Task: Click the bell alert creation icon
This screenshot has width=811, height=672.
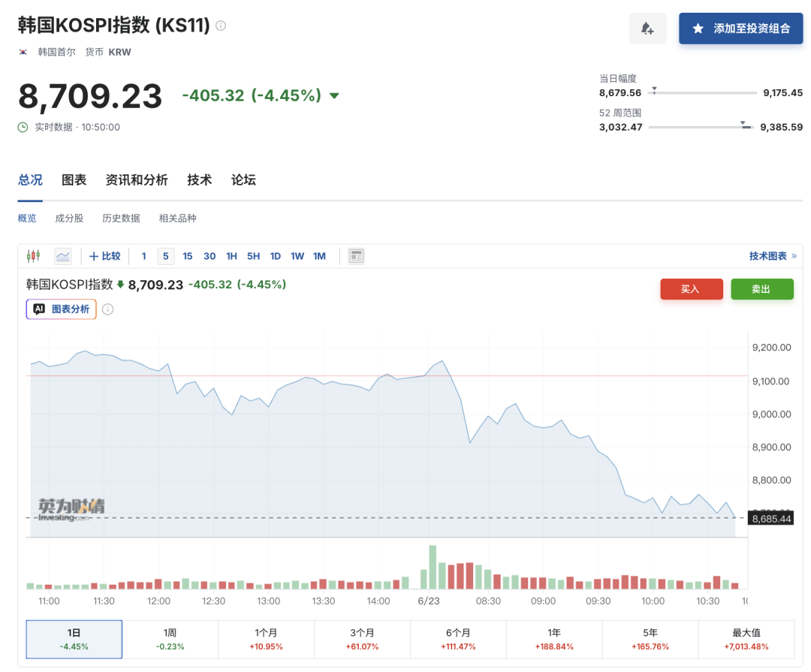Action: pyautogui.click(x=647, y=29)
